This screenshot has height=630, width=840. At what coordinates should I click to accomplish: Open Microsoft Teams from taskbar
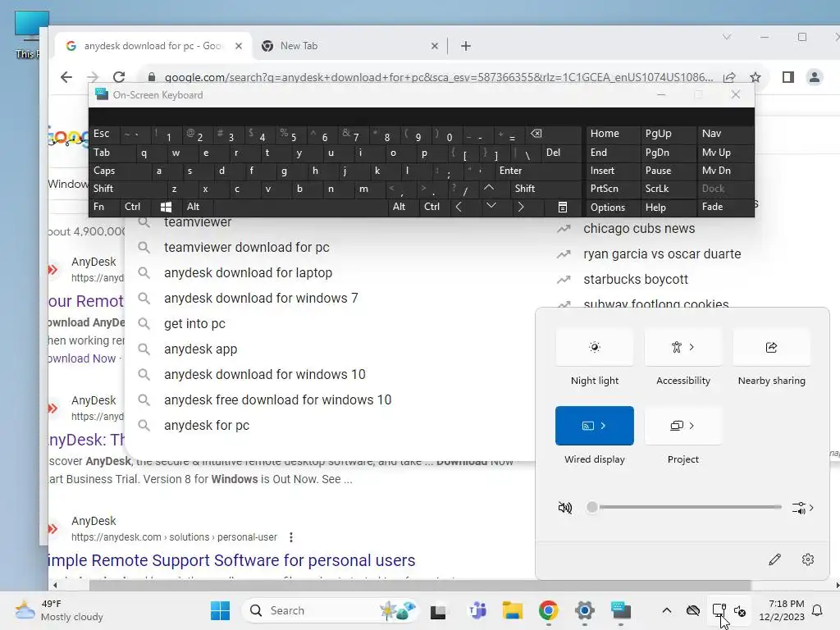point(477,610)
